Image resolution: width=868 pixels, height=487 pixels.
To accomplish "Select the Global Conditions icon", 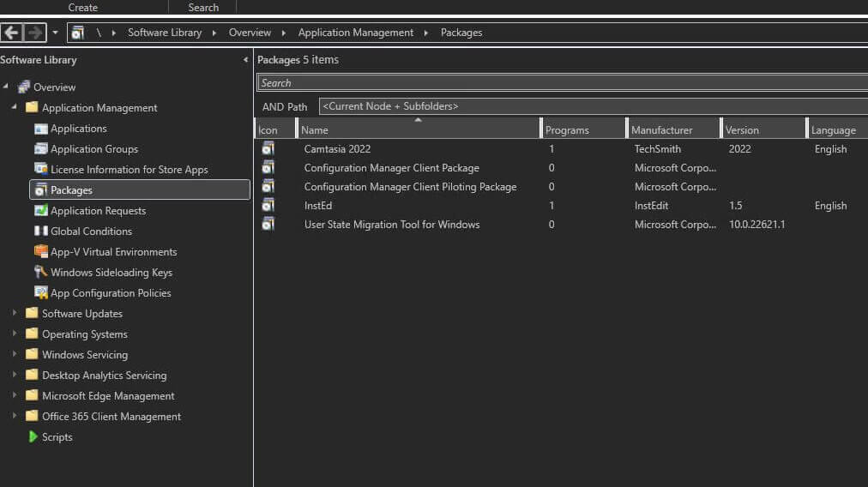I will 41,231.
